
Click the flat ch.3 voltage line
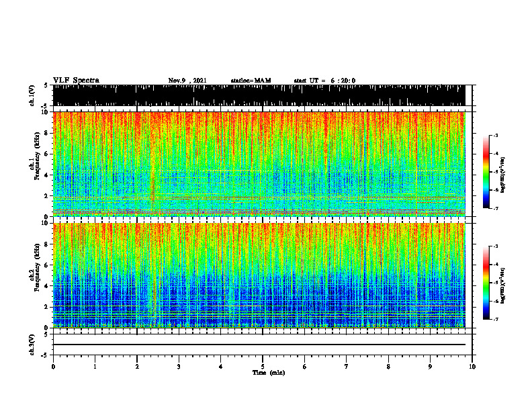pyautogui.click(x=259, y=345)
